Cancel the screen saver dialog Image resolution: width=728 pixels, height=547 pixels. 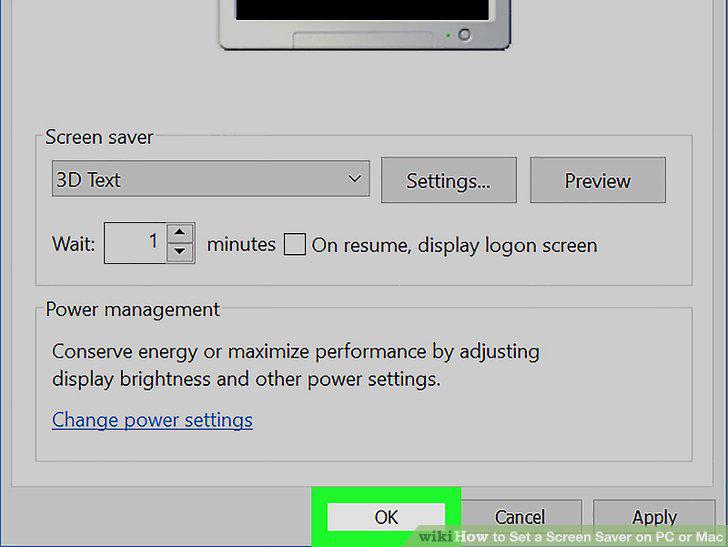pyautogui.click(x=520, y=517)
